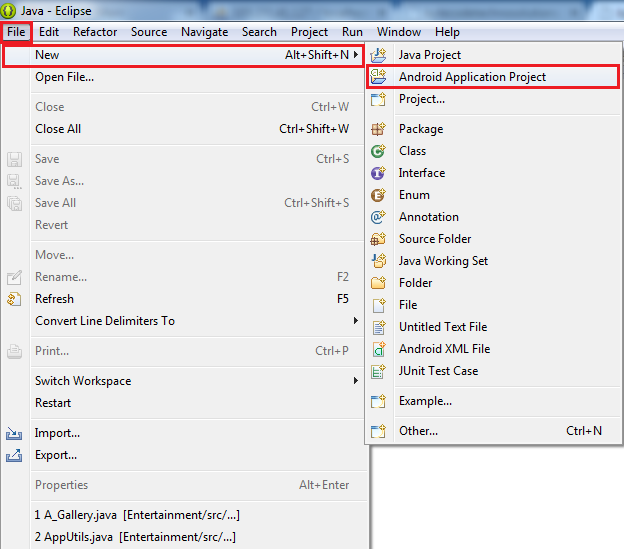Click the Enum icon in submenu
This screenshot has width=624, height=549.
378,195
